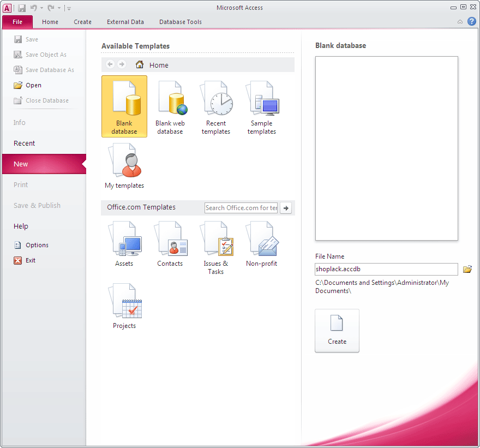
Task: Open the Non-profit template category
Action: pos(262,243)
